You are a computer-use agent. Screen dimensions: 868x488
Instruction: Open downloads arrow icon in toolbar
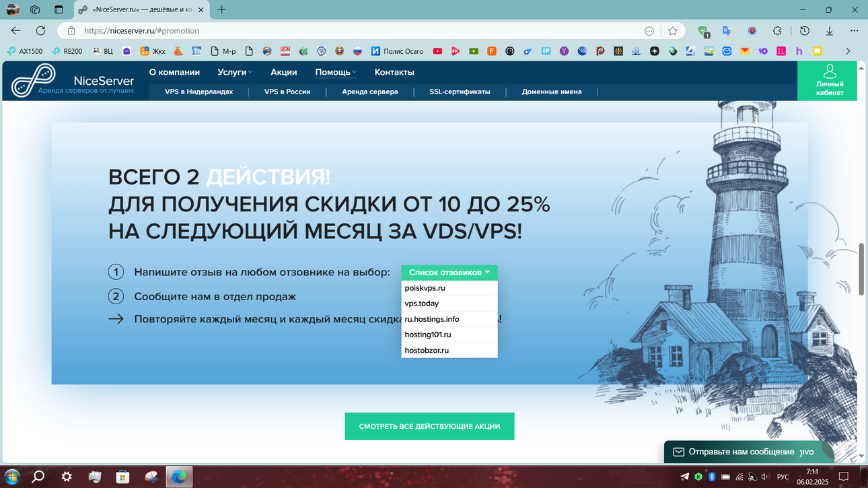(x=830, y=31)
